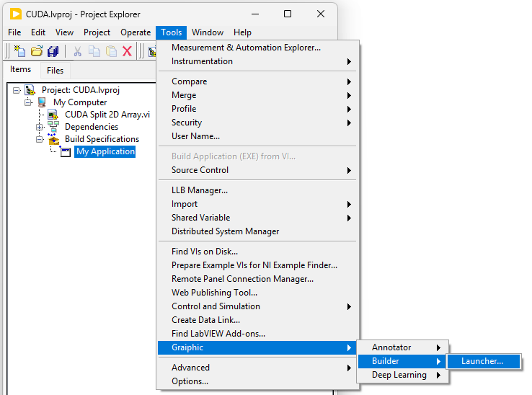Open LLB Manager... from Tools menu
Image resolution: width=532 pixels, height=395 pixels.
(x=200, y=190)
